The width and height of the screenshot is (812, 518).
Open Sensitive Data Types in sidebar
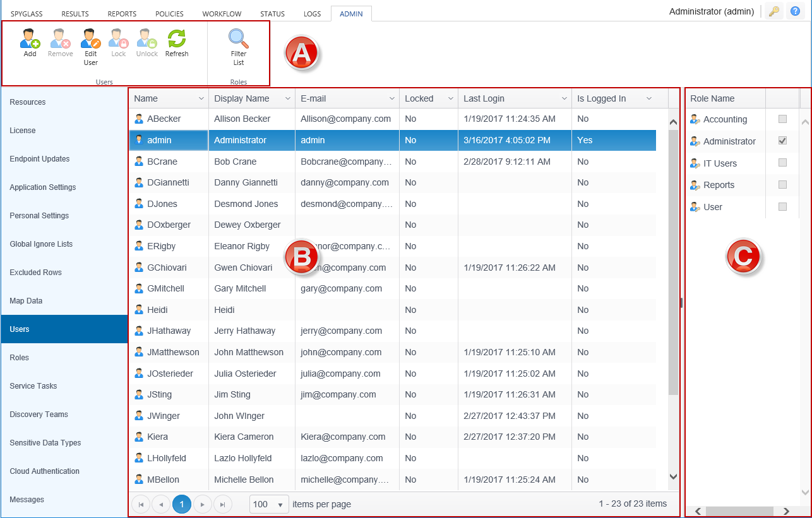tap(45, 443)
